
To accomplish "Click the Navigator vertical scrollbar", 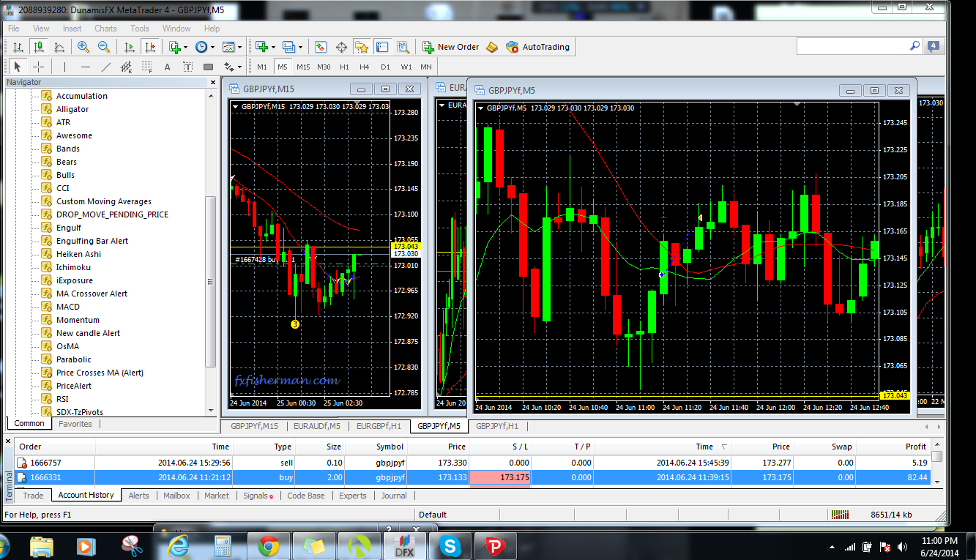I will [212, 282].
